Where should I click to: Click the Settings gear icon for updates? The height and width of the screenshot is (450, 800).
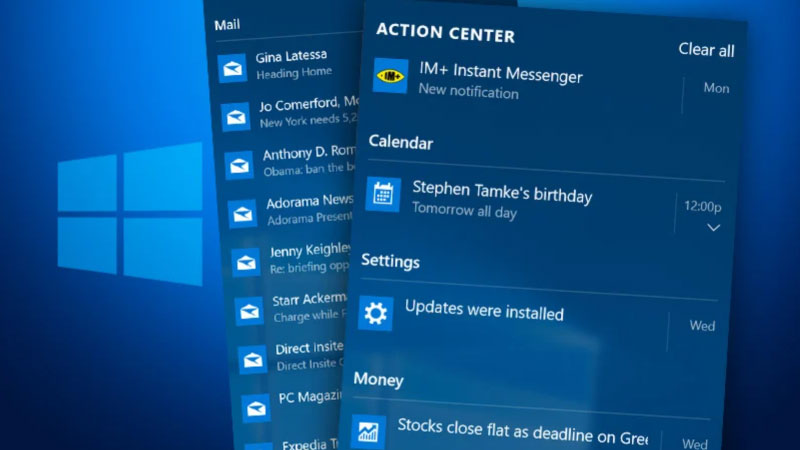(376, 314)
